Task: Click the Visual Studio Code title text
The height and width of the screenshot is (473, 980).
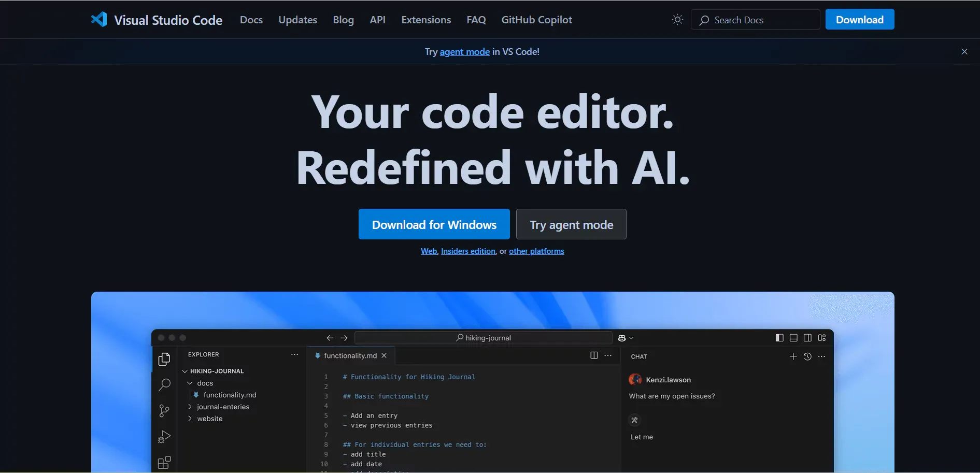Action: pos(168,20)
